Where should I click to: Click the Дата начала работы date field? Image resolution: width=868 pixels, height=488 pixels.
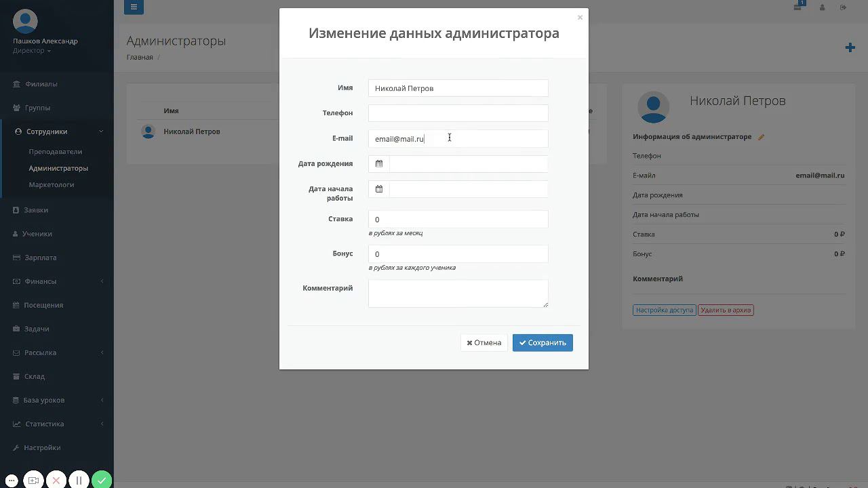[x=469, y=189]
